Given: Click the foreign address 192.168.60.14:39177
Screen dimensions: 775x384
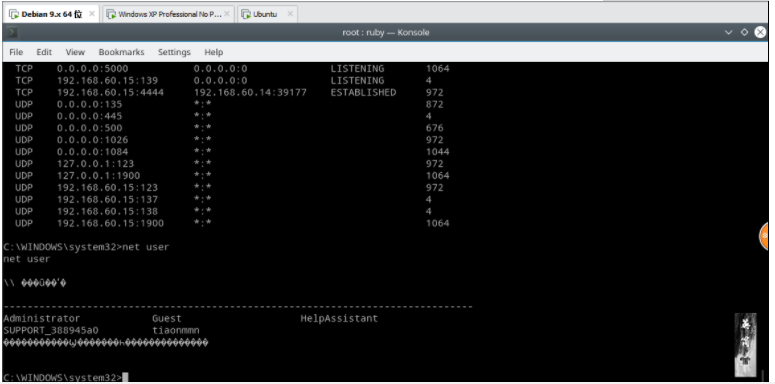Looking at the screenshot, I should pos(250,92).
